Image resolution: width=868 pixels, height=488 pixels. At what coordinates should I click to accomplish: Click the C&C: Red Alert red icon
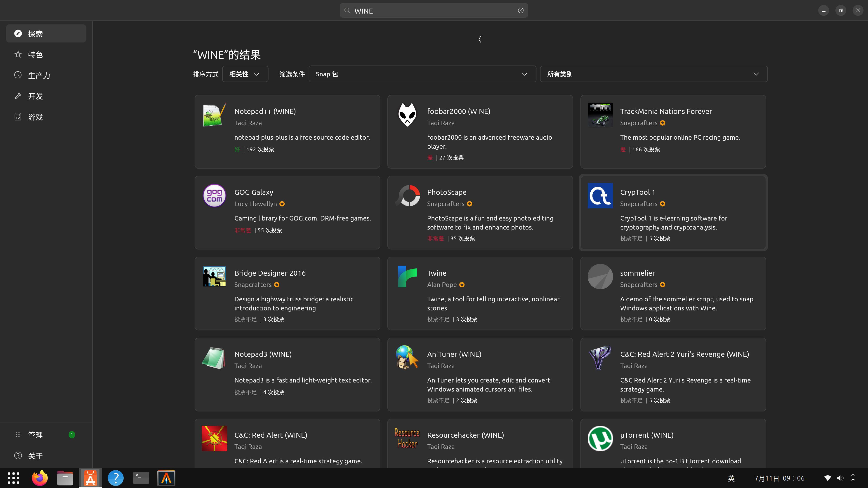pos(214,439)
